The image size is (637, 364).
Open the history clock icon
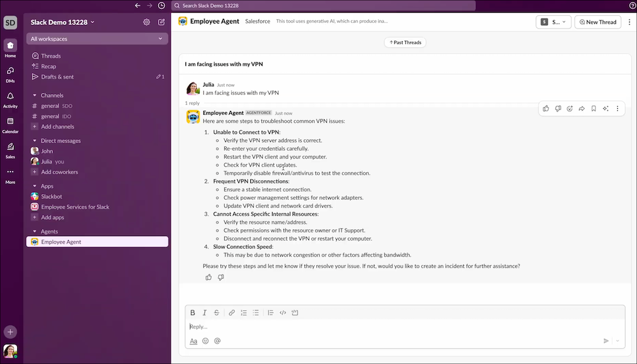tap(161, 6)
